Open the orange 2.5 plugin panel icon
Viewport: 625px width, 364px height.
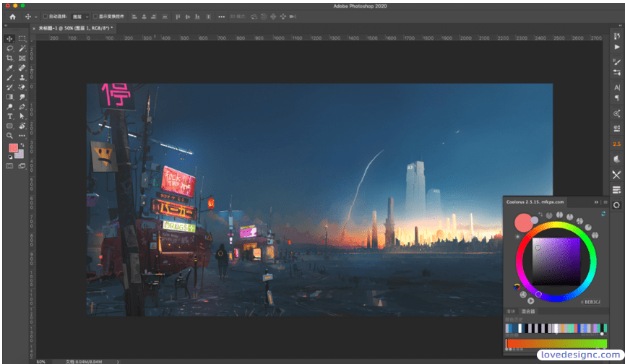click(616, 144)
